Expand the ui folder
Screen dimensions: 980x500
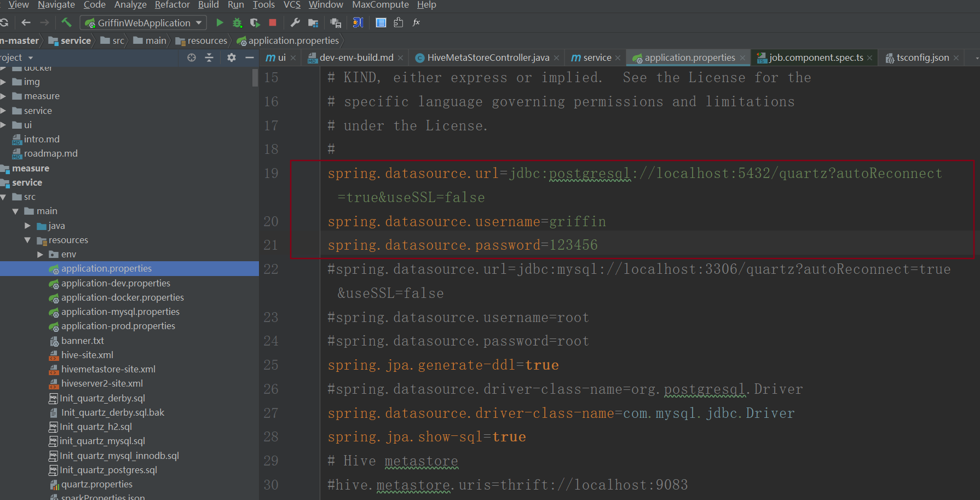(x=3, y=125)
